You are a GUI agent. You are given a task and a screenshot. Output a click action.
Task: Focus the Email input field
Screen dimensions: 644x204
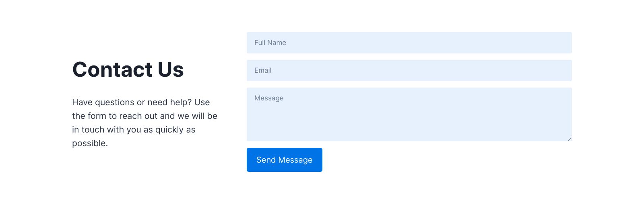pyautogui.click(x=409, y=70)
